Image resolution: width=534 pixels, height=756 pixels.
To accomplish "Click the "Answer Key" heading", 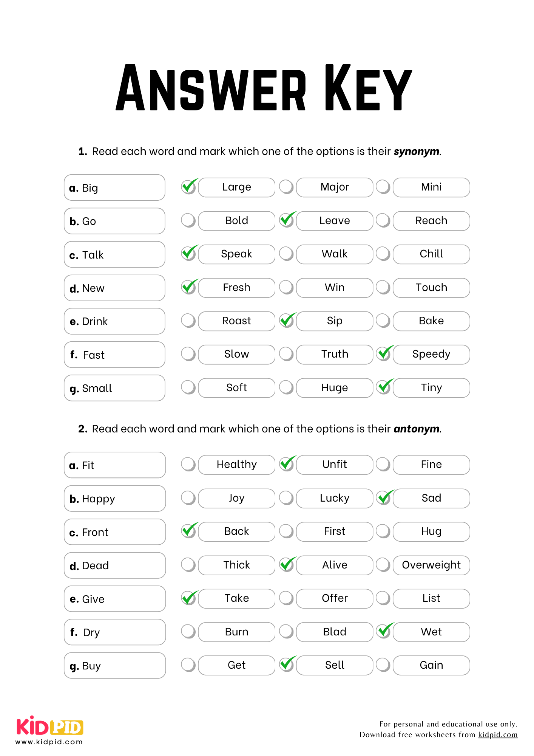I will coord(264,88).
